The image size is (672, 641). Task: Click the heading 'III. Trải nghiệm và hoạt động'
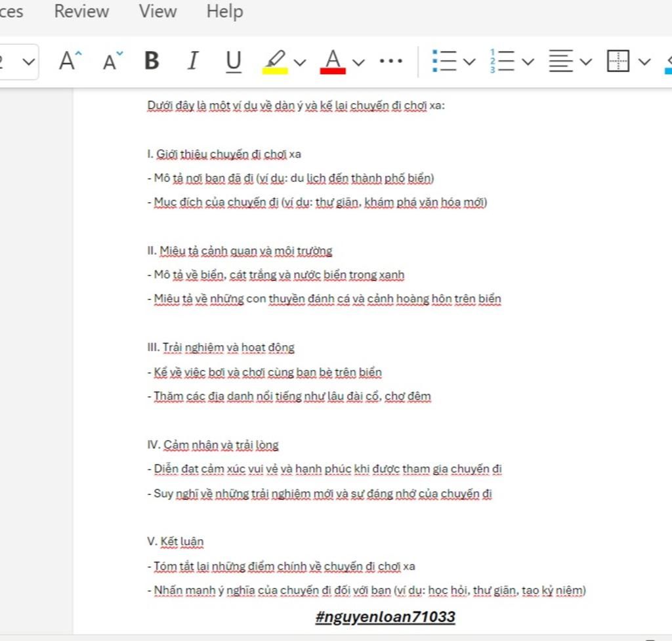[220, 348]
